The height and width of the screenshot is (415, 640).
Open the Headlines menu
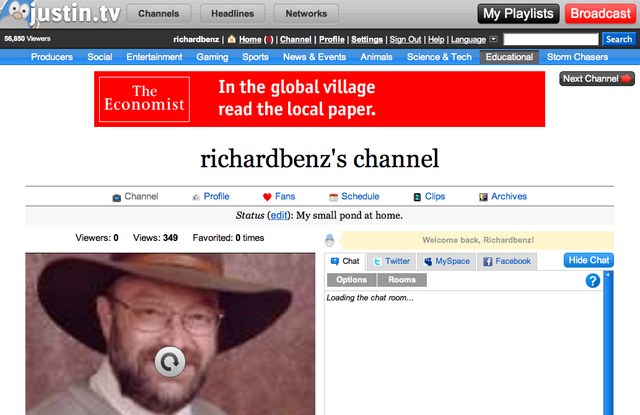[x=233, y=14]
